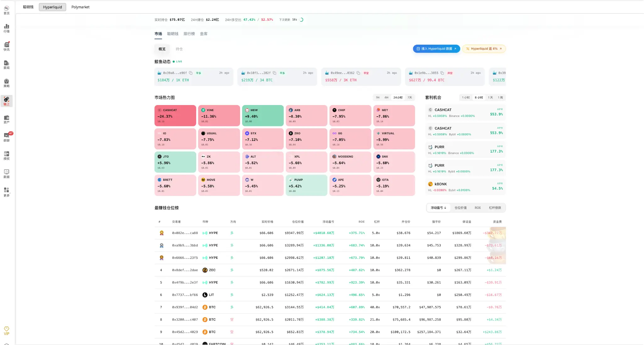Sort ranking by 仓位价值

[460, 208]
